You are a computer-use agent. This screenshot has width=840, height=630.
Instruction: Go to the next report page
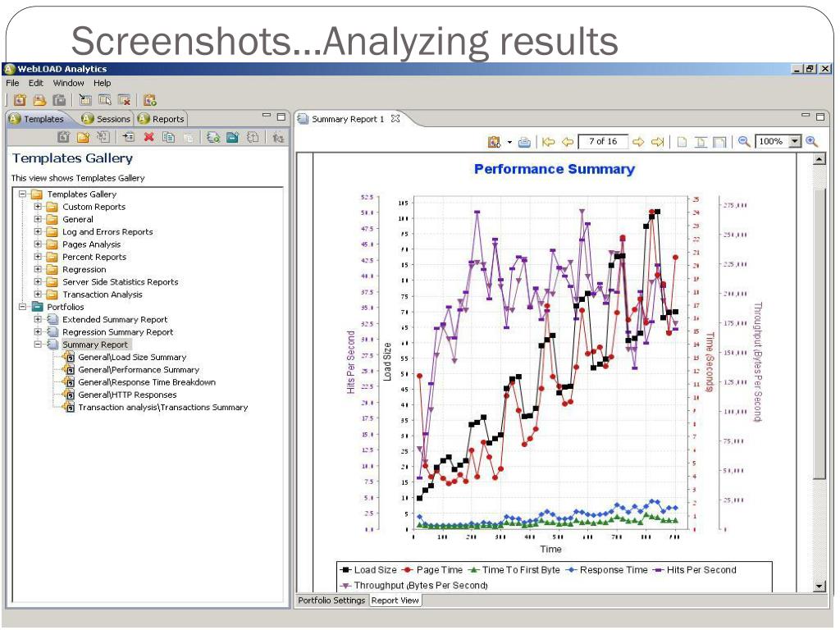tap(638, 142)
